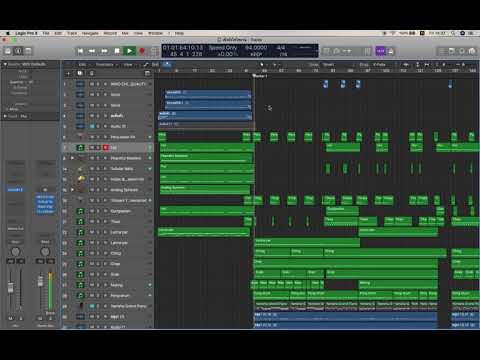Click the Yamaha Grand Piano track icon
Image resolution: width=480 pixels, height=360 pixels.
pyautogui.click(x=81, y=306)
